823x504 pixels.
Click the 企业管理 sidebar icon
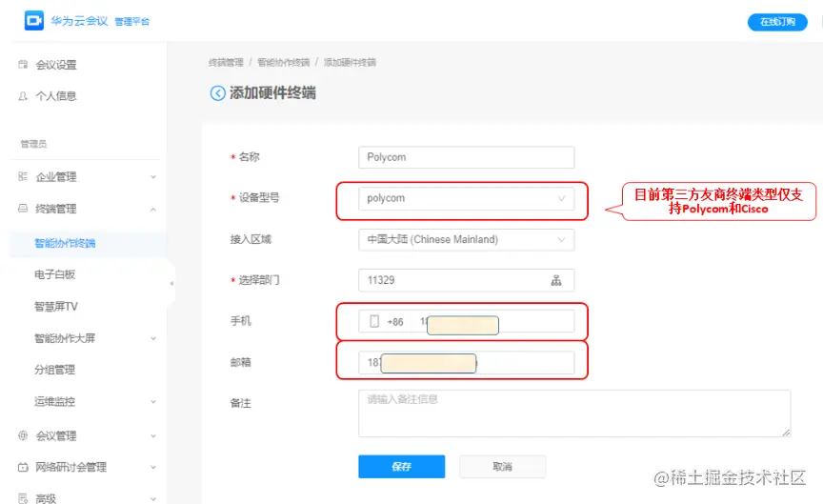tap(23, 176)
